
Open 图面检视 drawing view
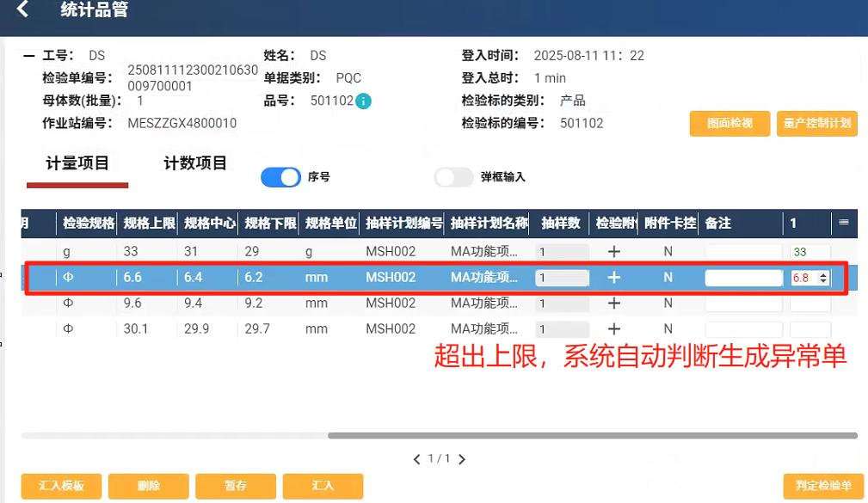tap(729, 124)
